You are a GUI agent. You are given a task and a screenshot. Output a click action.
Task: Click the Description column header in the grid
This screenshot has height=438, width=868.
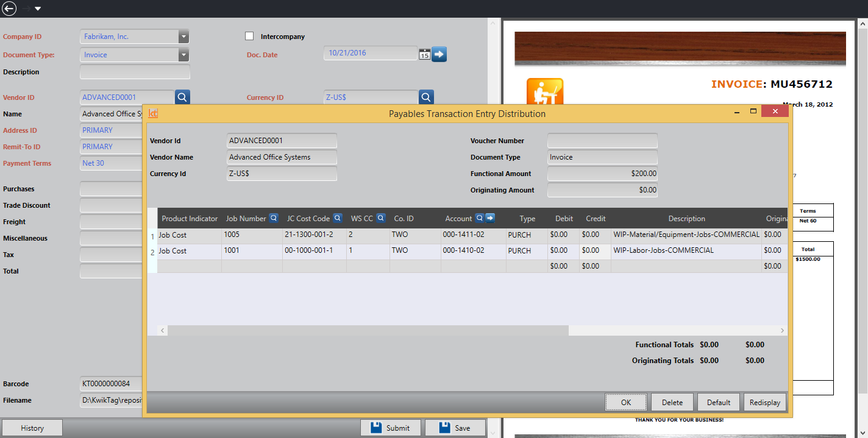[x=686, y=219]
